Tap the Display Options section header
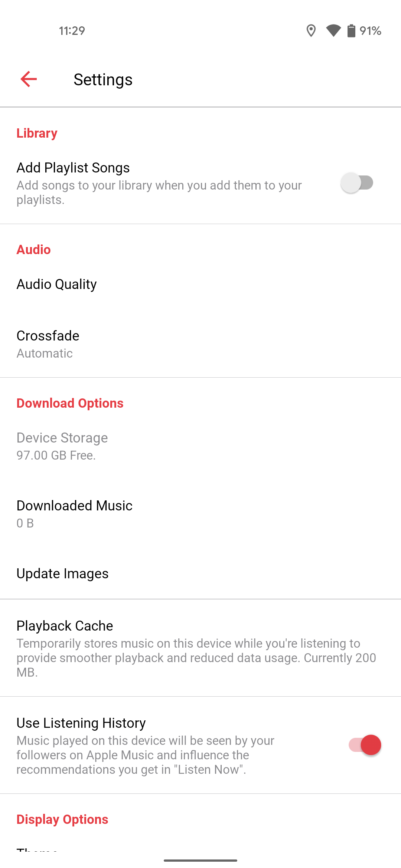Image resolution: width=401 pixels, height=868 pixels. [x=62, y=819]
